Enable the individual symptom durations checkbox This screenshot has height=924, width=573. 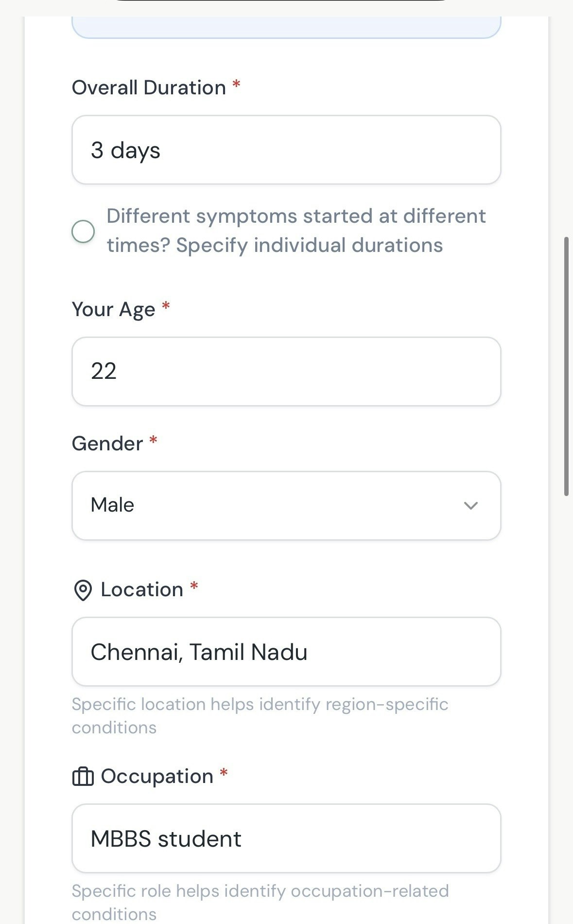click(83, 231)
